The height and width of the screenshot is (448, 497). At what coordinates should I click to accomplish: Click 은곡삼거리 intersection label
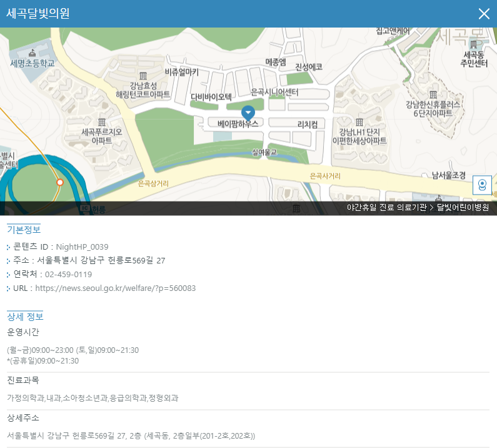click(153, 183)
